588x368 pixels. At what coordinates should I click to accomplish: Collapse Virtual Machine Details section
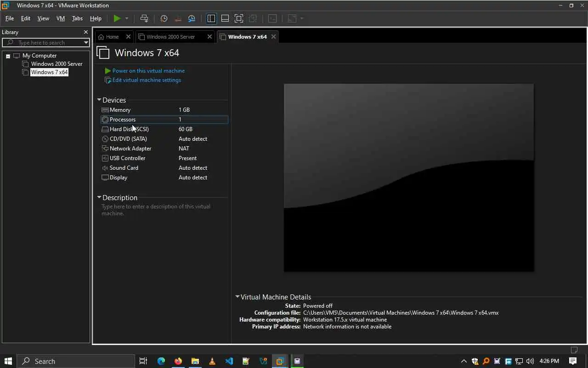pyautogui.click(x=237, y=297)
